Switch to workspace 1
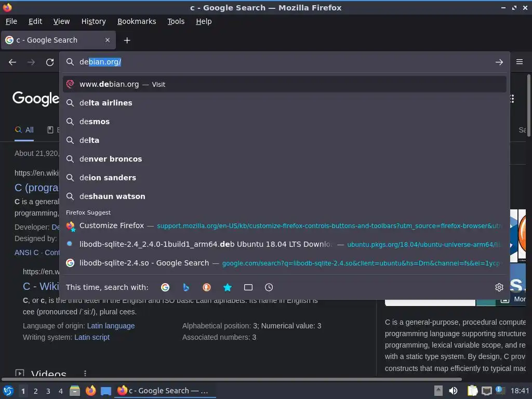Image resolution: width=532 pixels, height=399 pixels. click(23, 391)
